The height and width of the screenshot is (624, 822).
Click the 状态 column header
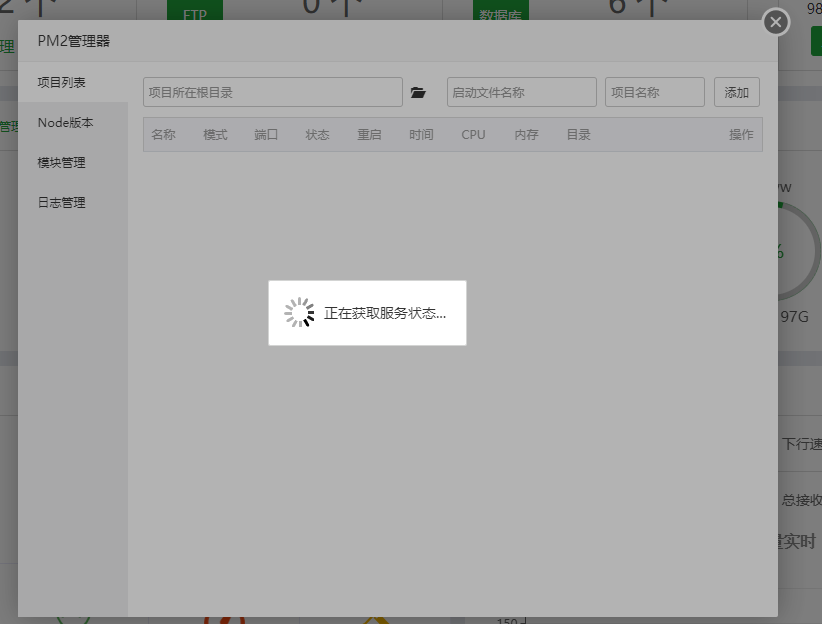point(317,135)
